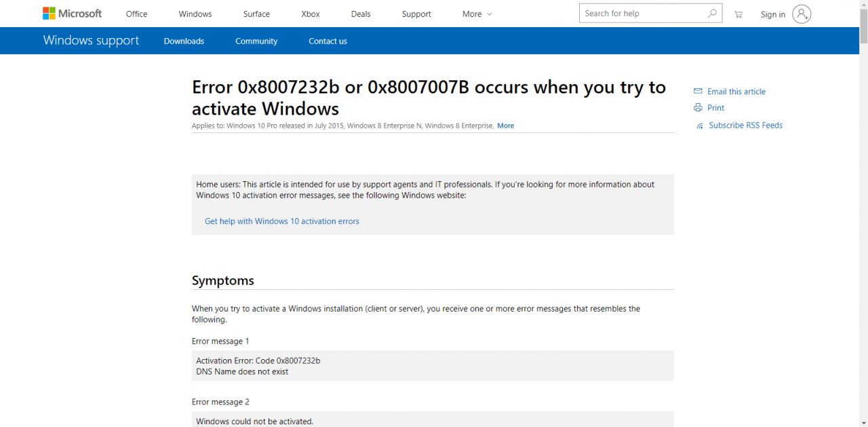Click the vertical scrollbar thumb
Viewport: 868px width, 427px height.
[863, 27]
